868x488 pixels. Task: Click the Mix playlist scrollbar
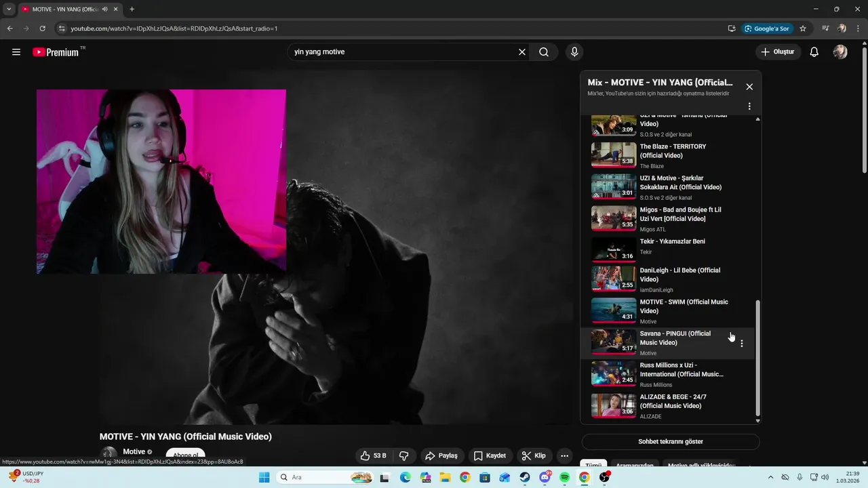757,359
